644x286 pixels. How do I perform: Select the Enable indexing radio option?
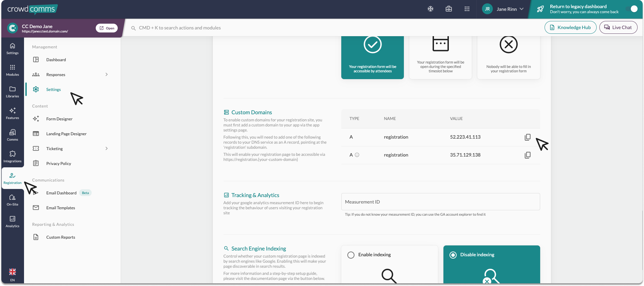pyautogui.click(x=351, y=255)
